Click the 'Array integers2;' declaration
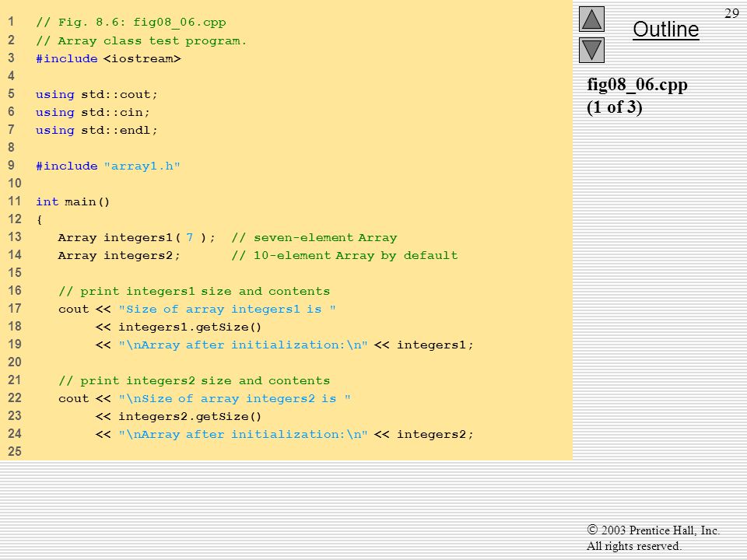 pyautogui.click(x=119, y=255)
